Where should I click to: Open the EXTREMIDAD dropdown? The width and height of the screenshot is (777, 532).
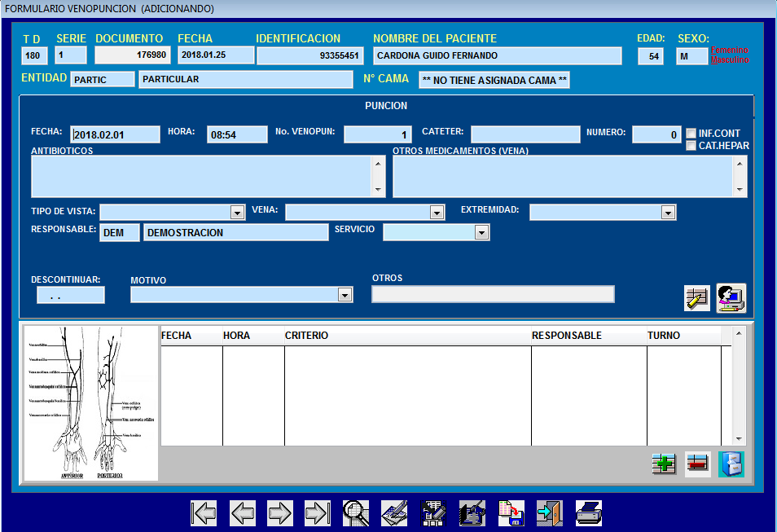668,213
